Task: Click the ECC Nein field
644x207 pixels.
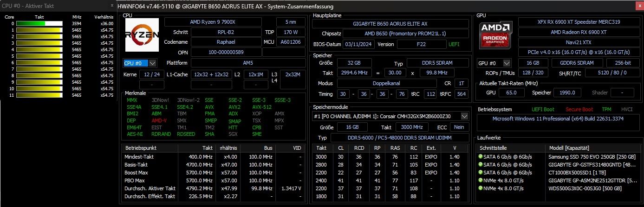Action: pos(459,127)
